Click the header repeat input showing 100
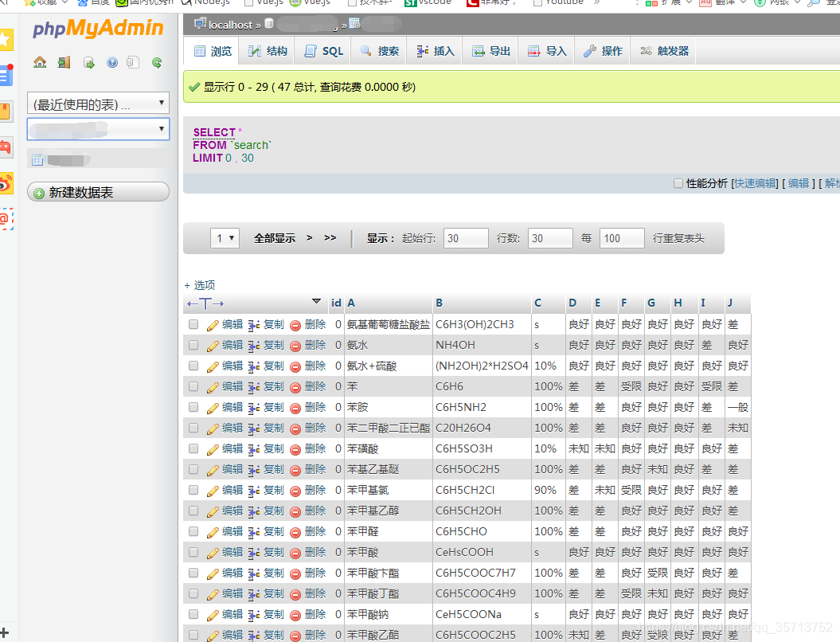 [622, 238]
